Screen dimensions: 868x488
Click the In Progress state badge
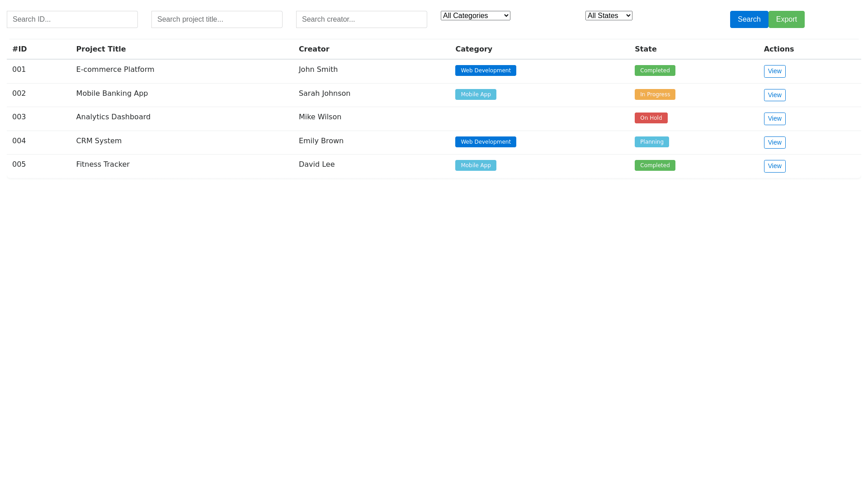point(655,94)
